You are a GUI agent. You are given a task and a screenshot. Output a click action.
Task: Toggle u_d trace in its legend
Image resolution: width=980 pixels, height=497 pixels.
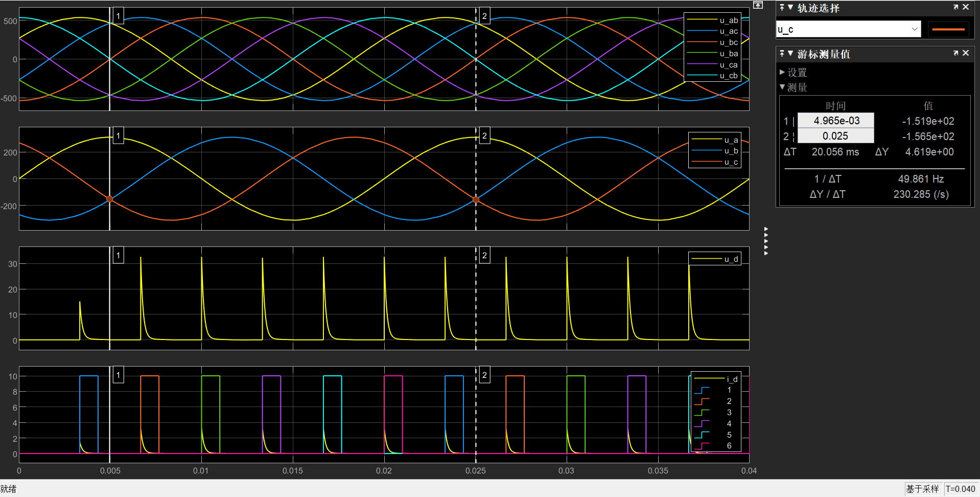715,259
